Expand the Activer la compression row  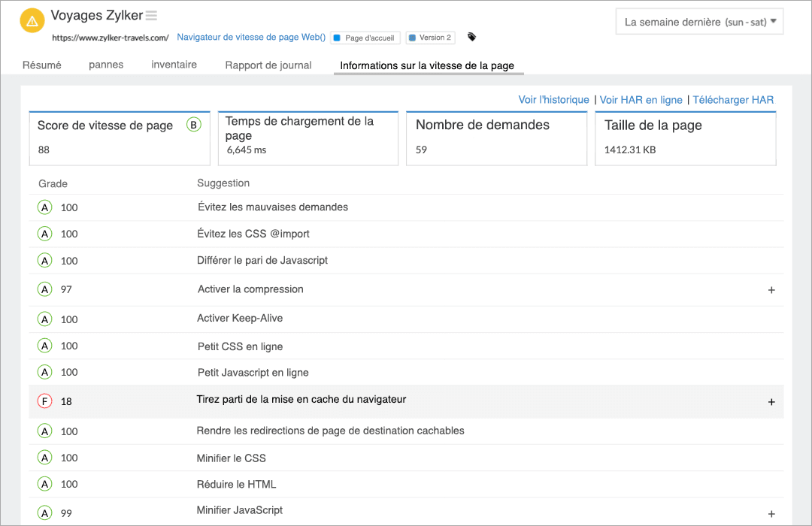pos(771,290)
